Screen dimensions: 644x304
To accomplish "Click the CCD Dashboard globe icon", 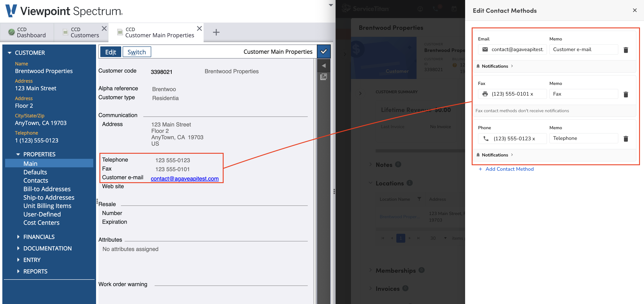I will 11,32.
